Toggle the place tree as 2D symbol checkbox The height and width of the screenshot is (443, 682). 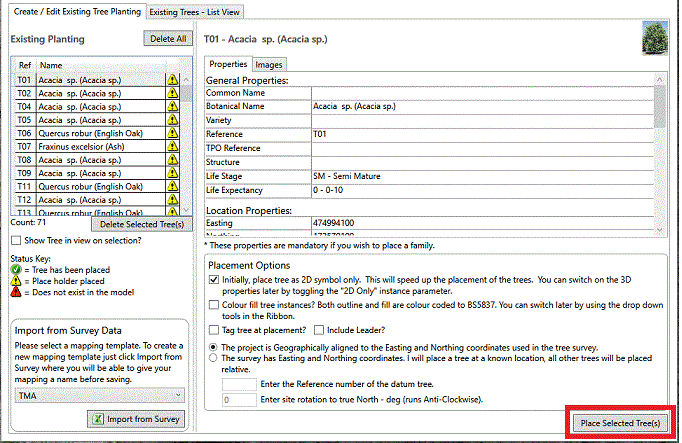click(214, 280)
